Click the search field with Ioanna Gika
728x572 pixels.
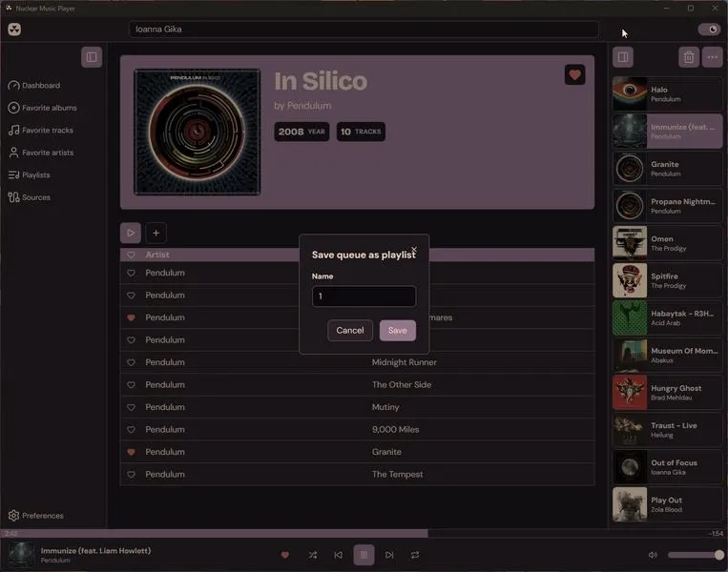coord(364,30)
